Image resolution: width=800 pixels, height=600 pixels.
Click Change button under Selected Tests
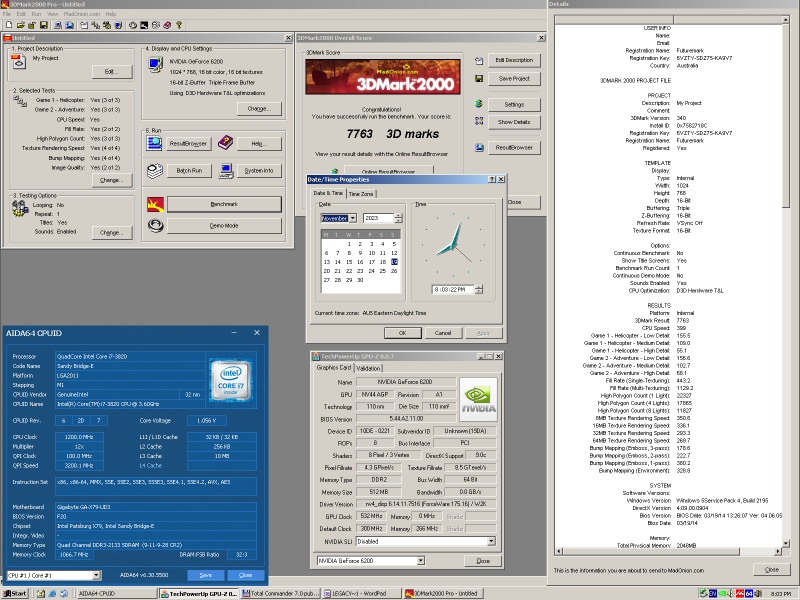pyautogui.click(x=112, y=180)
